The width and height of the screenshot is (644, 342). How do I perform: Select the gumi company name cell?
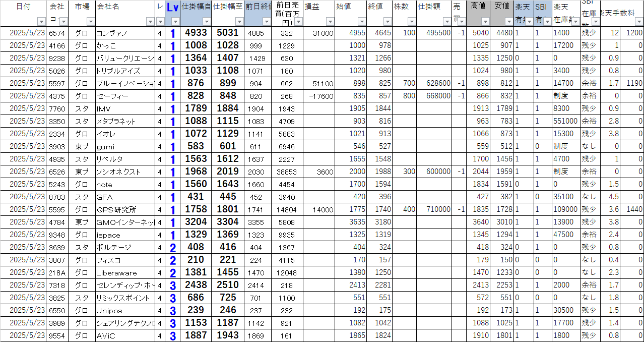click(x=125, y=146)
